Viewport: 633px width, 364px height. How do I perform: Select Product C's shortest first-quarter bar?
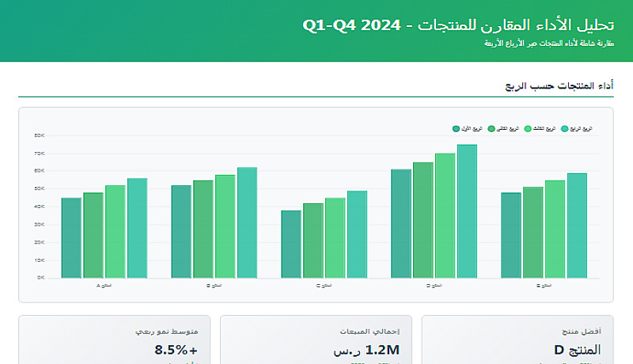pyautogui.click(x=291, y=245)
